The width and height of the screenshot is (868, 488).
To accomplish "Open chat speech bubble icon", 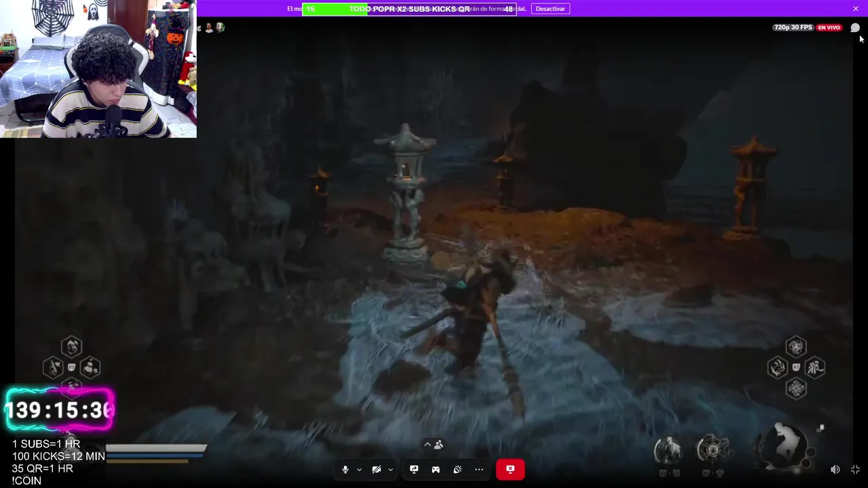I will click(855, 28).
